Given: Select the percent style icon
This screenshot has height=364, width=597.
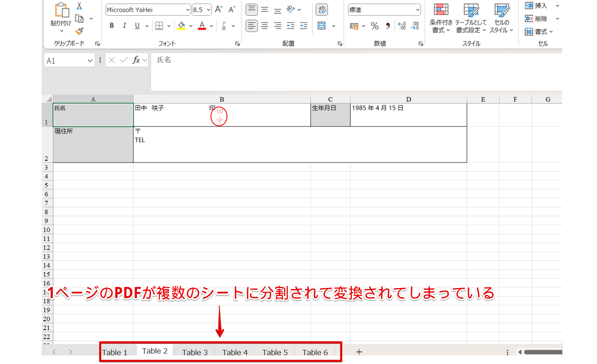Looking at the screenshot, I should (x=374, y=25).
